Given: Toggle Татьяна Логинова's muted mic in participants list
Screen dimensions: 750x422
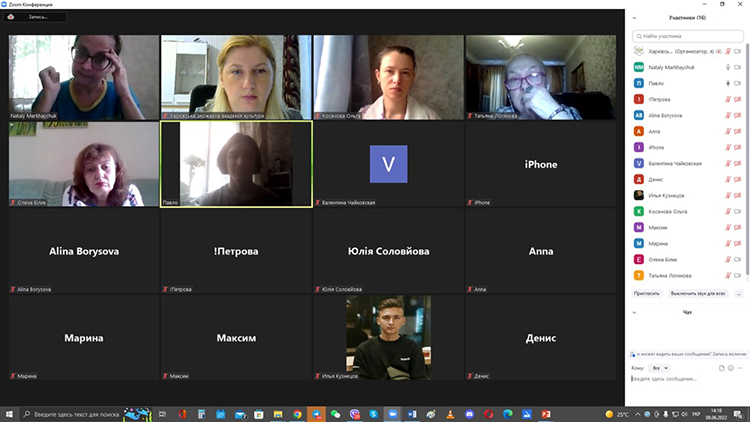Looking at the screenshot, I should 728,276.
